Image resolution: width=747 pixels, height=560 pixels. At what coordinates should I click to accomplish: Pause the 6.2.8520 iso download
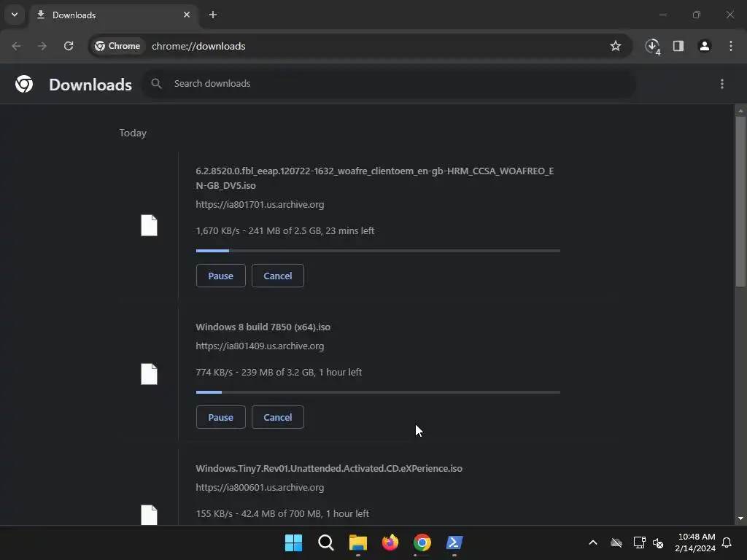tap(220, 276)
